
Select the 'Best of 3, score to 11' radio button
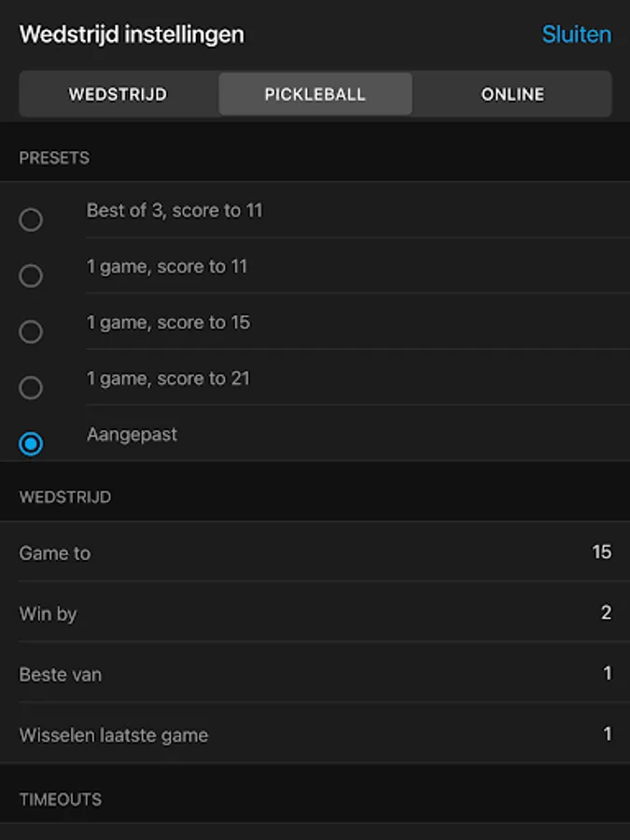[31, 220]
